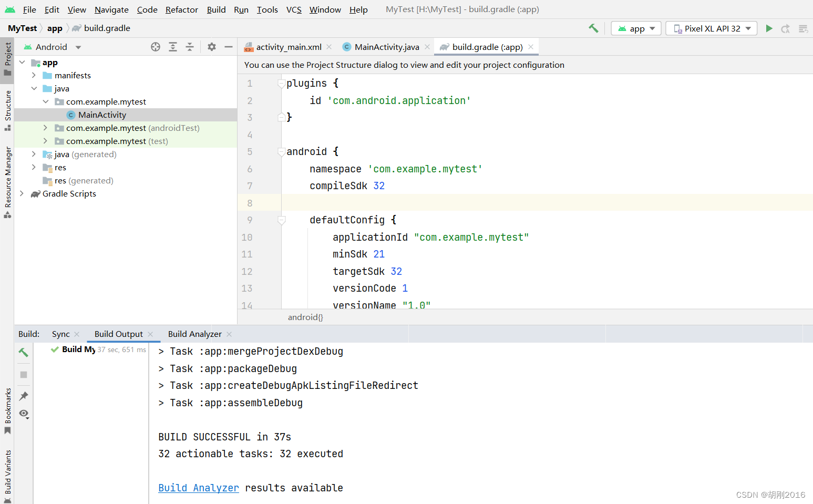Expand the res folder arrow
This screenshot has height=504, width=813.
tap(34, 168)
